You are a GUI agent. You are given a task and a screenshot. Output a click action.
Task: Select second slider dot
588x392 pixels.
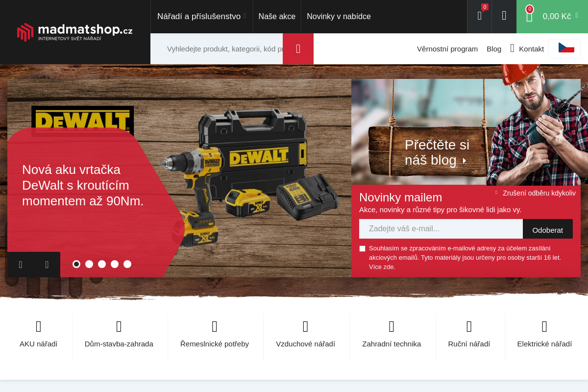point(89,264)
